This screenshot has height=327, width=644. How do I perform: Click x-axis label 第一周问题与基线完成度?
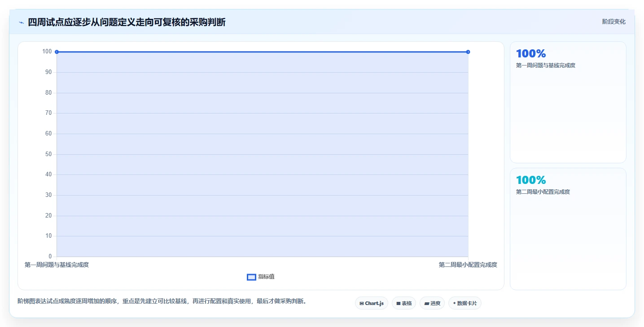click(x=57, y=265)
